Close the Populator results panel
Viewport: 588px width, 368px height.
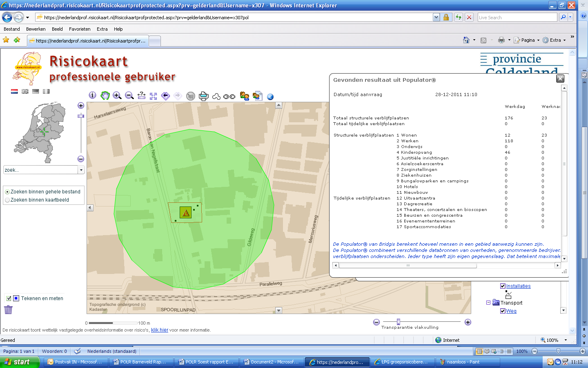click(x=560, y=79)
